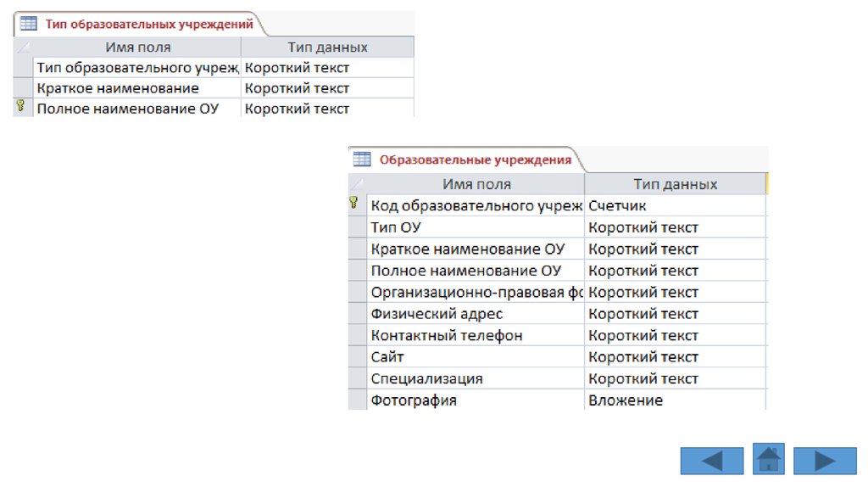This screenshot has height=487, width=868.
Task: Switch to Образовательные учреждения tab
Action: [475, 160]
